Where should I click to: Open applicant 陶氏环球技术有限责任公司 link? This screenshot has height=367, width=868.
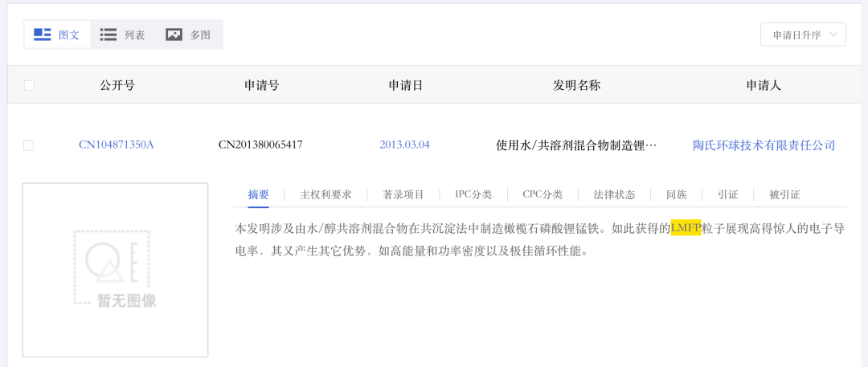point(764,145)
